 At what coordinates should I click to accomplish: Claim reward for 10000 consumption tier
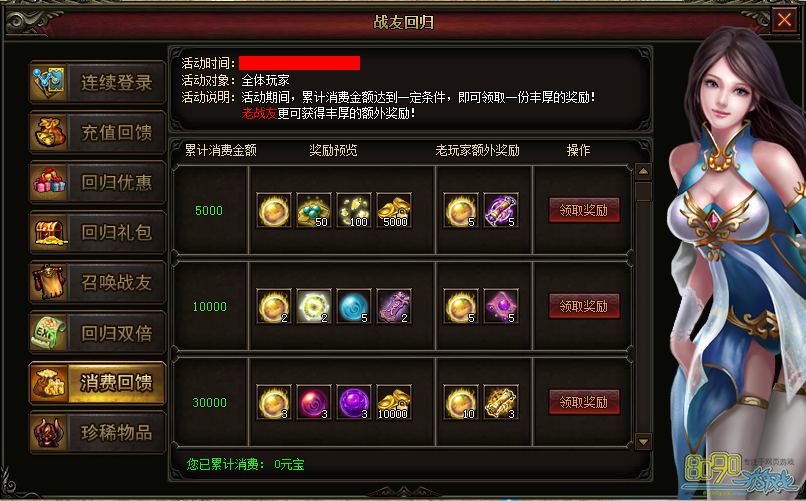(584, 306)
